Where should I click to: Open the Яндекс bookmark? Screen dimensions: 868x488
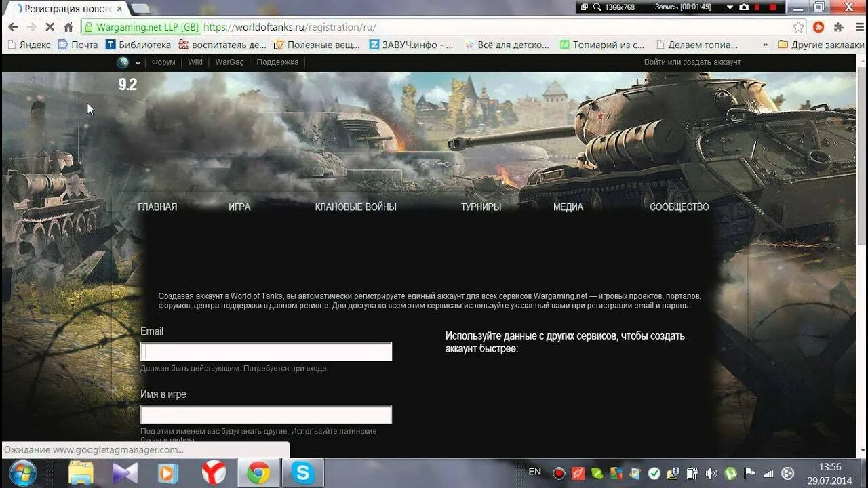coord(28,45)
